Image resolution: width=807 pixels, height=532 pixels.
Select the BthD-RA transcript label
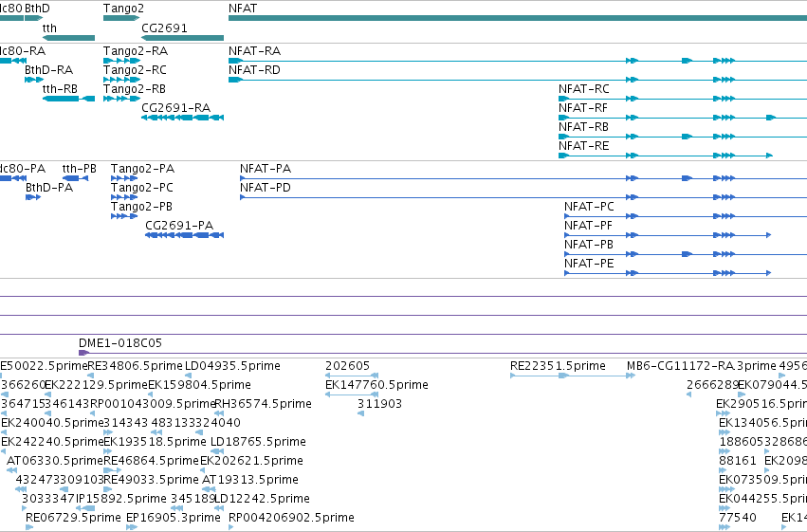click(x=49, y=70)
